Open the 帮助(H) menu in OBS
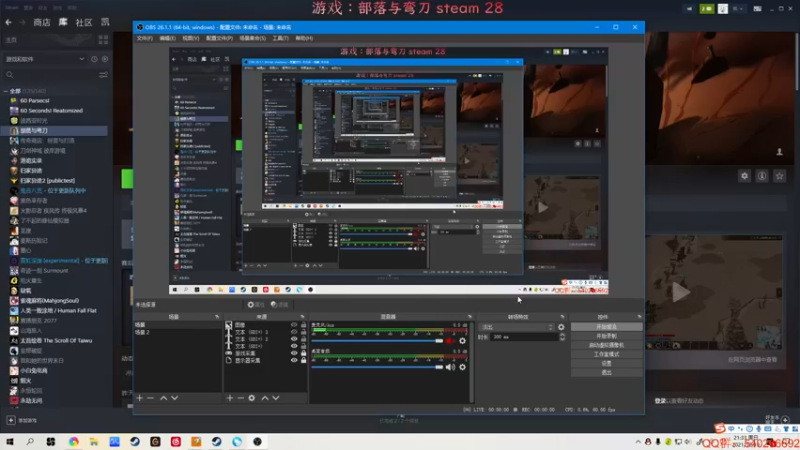This screenshot has width=800, height=450. coord(304,38)
